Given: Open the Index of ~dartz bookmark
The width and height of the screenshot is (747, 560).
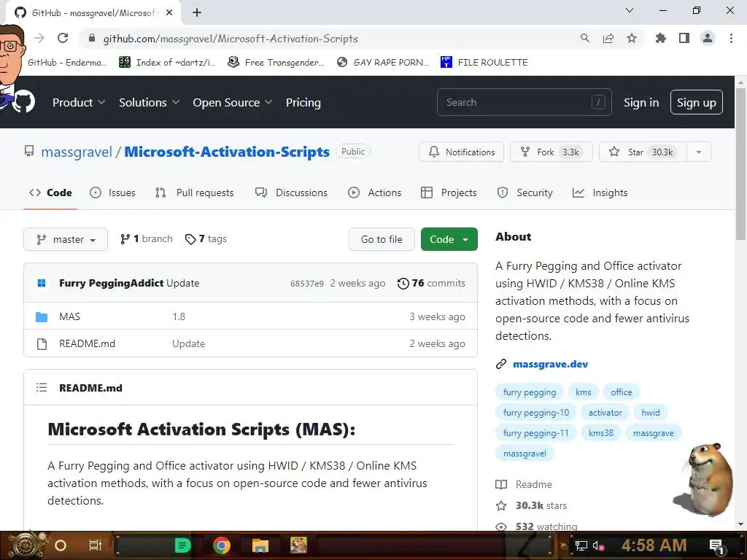Looking at the screenshot, I should coord(168,62).
